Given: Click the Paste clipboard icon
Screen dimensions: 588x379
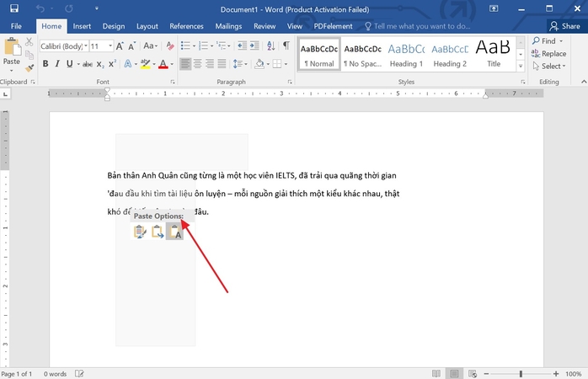Looking at the screenshot, I should point(12,48).
